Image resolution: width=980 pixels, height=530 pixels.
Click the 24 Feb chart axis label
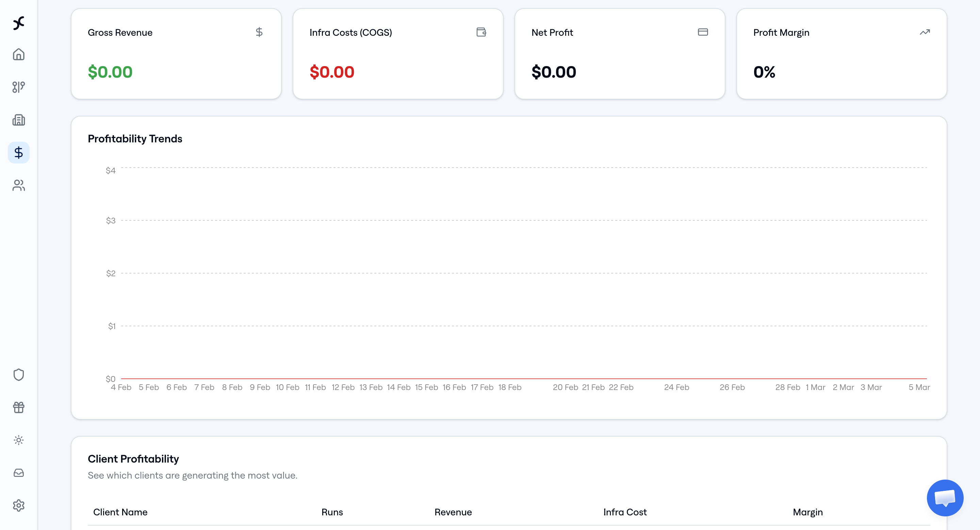pos(676,387)
